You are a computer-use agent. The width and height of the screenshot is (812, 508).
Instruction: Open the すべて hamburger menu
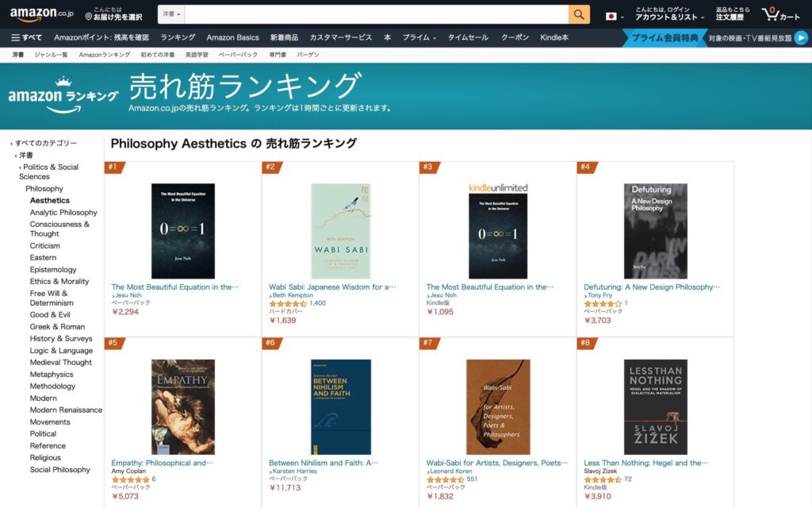pyautogui.click(x=26, y=37)
